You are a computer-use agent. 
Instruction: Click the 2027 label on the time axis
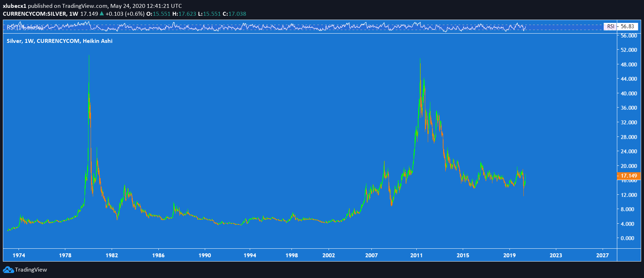pos(602,255)
